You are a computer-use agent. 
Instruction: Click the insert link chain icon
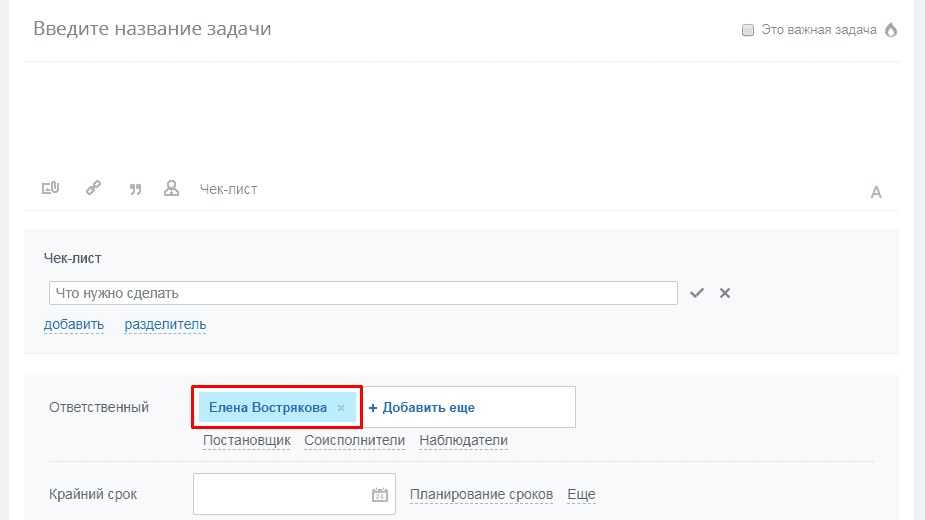(x=93, y=188)
